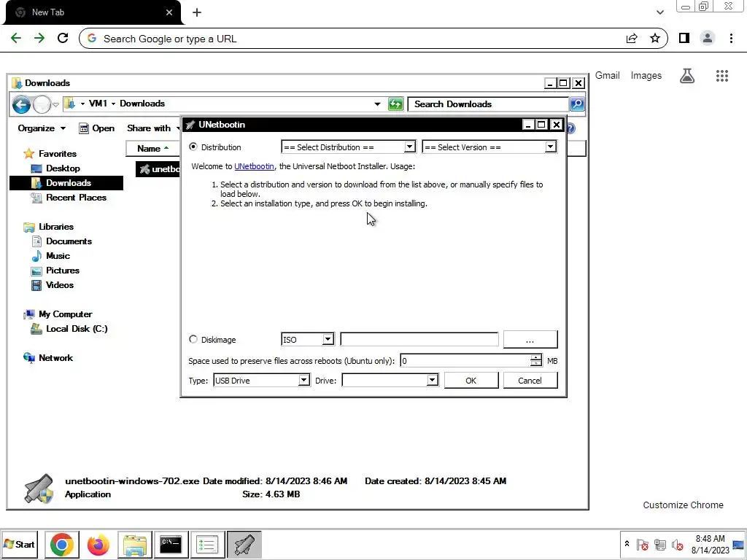
Task: Reload the Chrome page
Action: tap(63, 39)
